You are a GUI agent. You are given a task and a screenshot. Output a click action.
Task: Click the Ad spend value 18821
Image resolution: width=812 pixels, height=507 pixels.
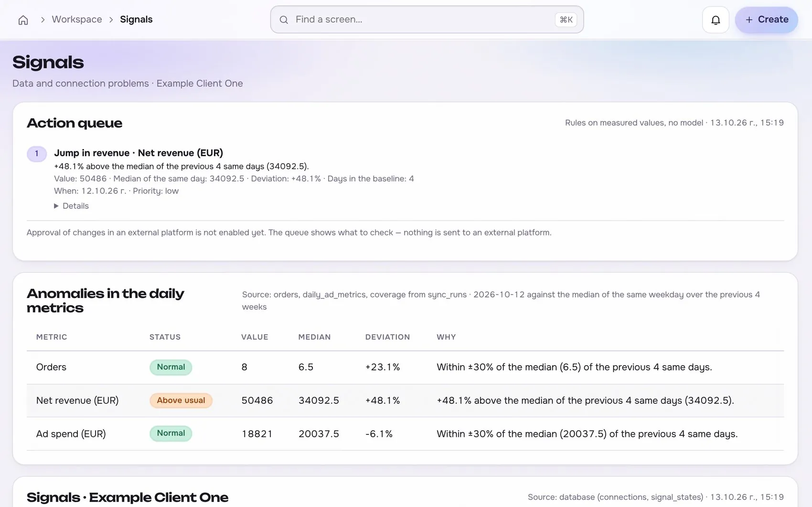[x=257, y=434]
